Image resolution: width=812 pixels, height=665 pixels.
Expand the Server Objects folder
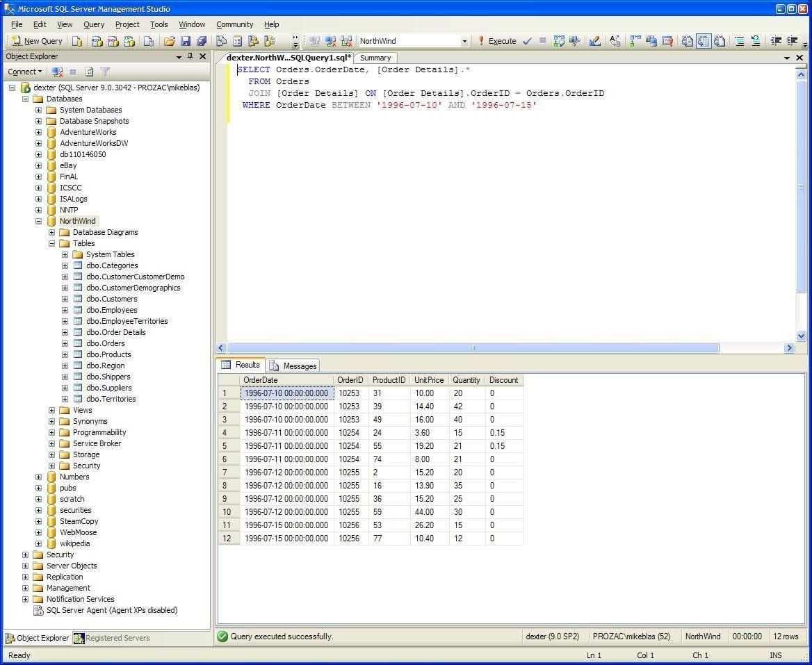(25, 566)
